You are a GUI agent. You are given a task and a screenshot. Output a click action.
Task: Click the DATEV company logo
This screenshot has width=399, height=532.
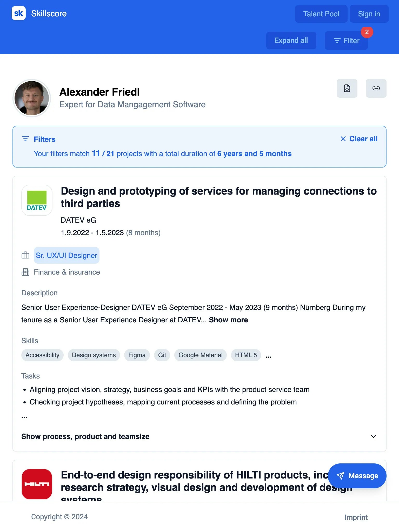[37, 200]
